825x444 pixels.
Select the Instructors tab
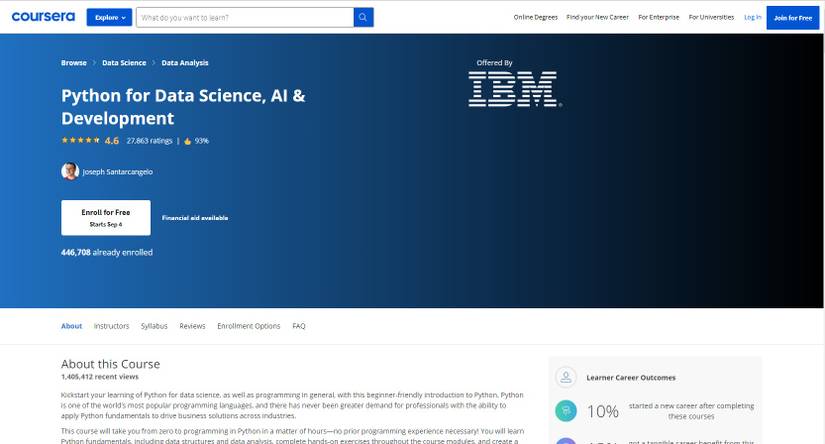pos(112,326)
